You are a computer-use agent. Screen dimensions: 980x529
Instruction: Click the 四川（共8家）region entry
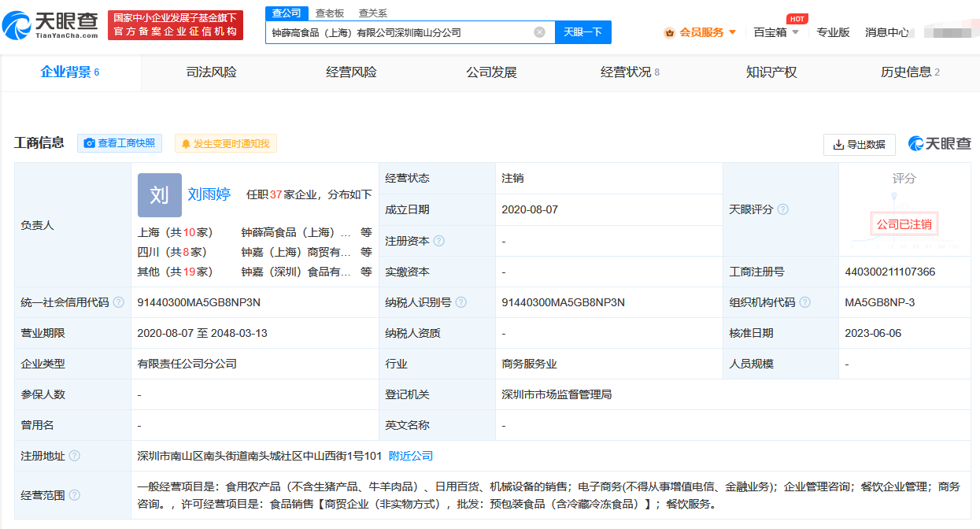[x=172, y=252]
